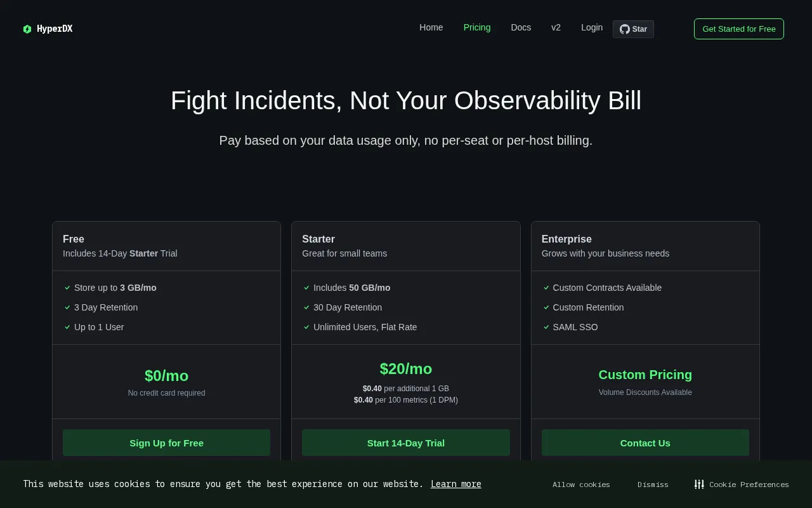Click the 'Custom Contracts Available' feature text
Screen dimensions: 812x508
[x=607, y=288]
